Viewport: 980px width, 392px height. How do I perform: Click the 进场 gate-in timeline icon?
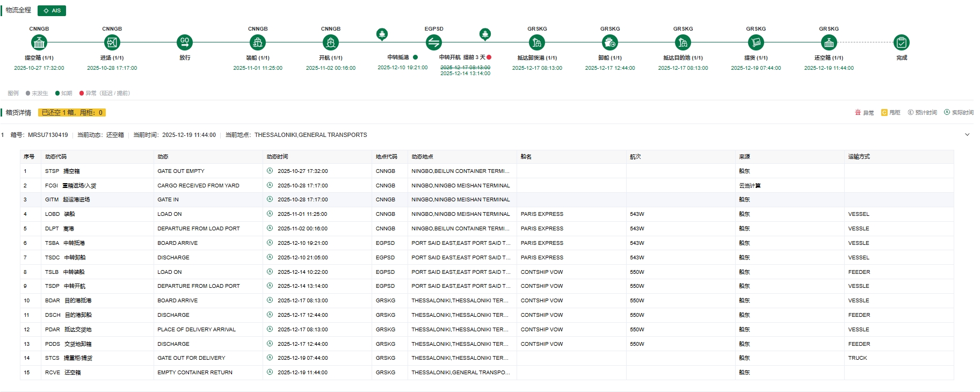pos(112,42)
